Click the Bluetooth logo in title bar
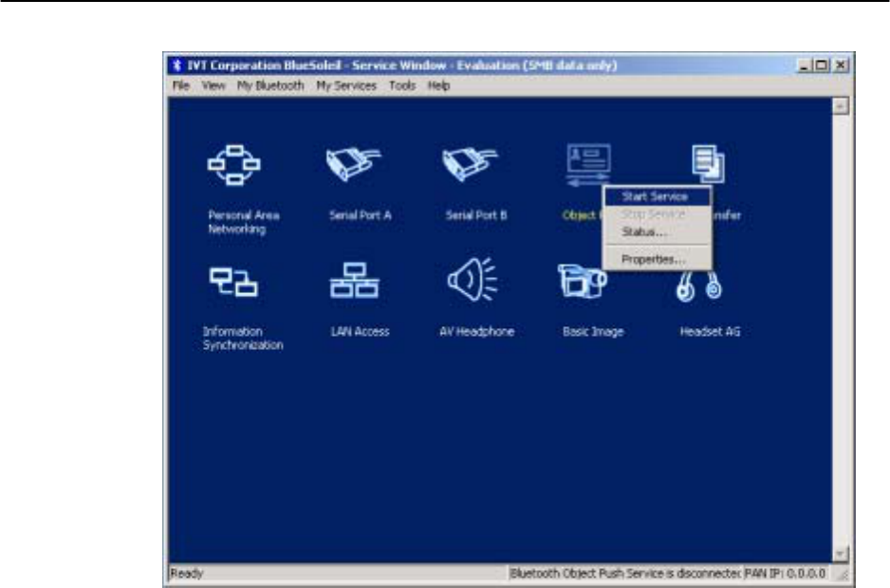Image resolution: width=890 pixels, height=588 pixels. coord(176,65)
